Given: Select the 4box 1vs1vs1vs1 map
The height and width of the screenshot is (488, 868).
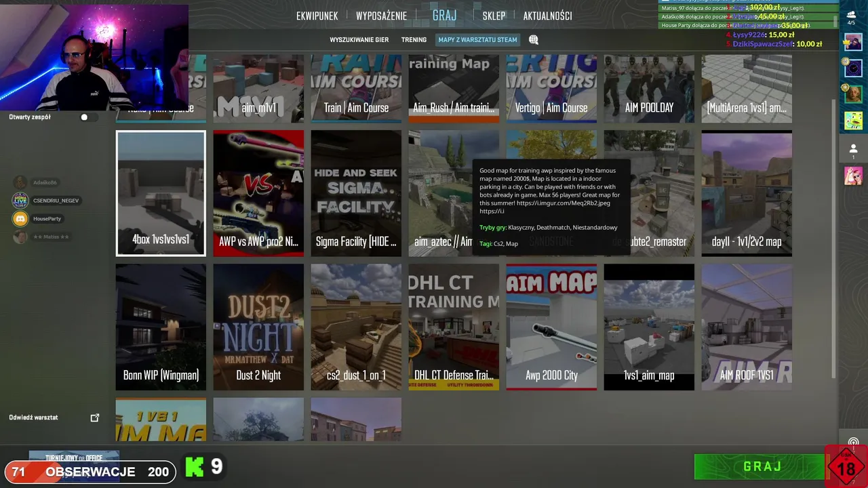Looking at the screenshot, I should pyautogui.click(x=161, y=193).
